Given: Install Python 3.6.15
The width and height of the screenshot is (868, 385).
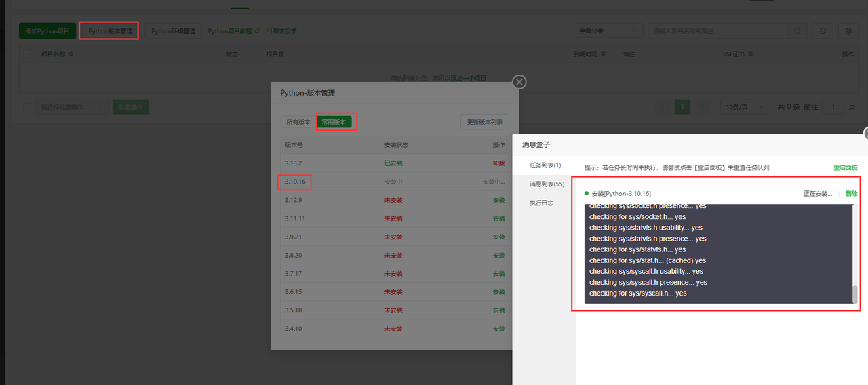Looking at the screenshot, I should (498, 291).
